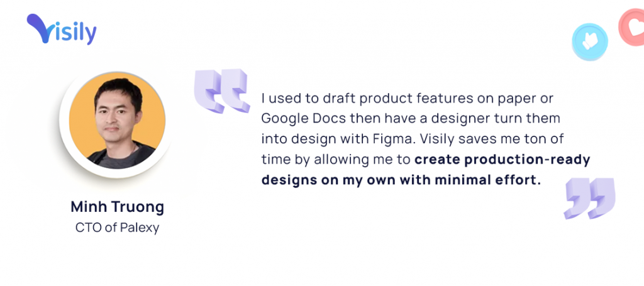Select the bold phrase create production-ready
Image resolution: width=644 pixels, height=286 pixels.
tap(502, 160)
